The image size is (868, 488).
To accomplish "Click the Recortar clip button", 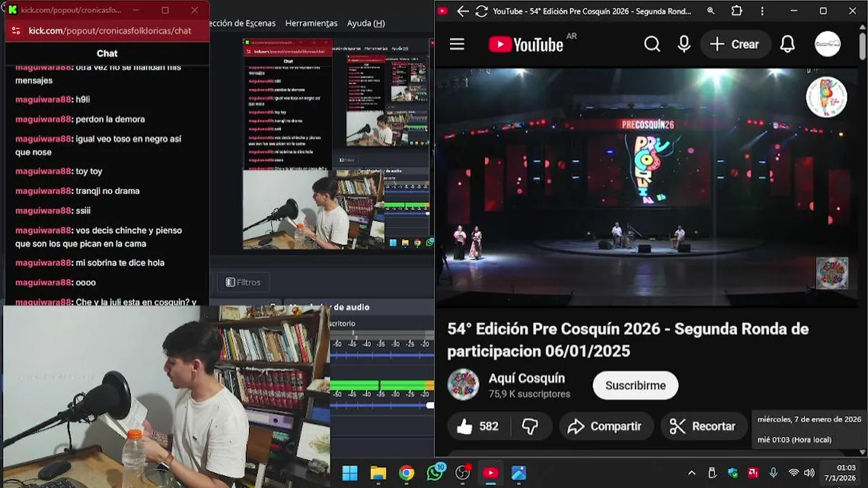I will pyautogui.click(x=703, y=426).
